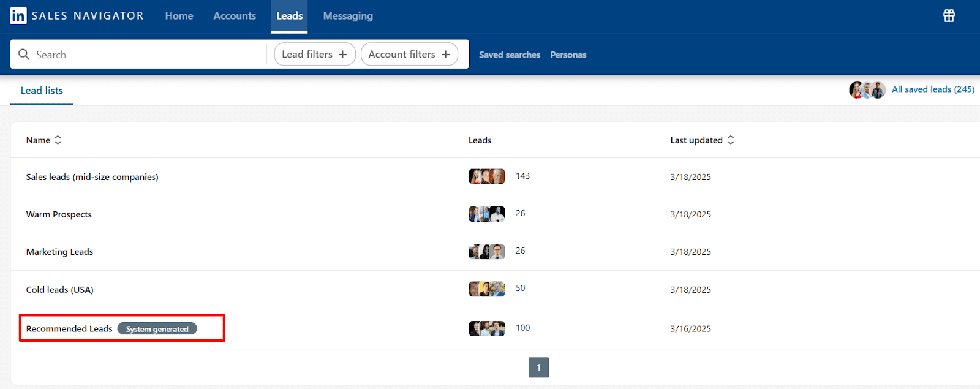
Task: Open Saved searches link
Action: pyautogui.click(x=510, y=55)
